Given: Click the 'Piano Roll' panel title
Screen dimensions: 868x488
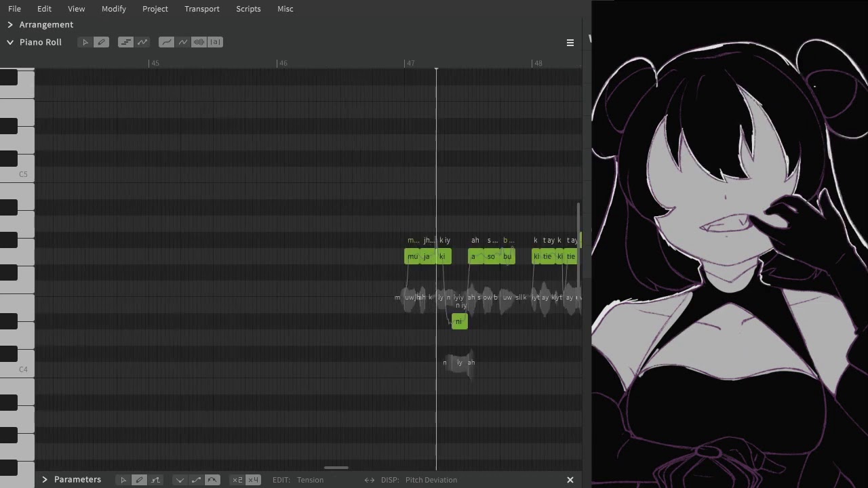Looking at the screenshot, I should tap(41, 42).
